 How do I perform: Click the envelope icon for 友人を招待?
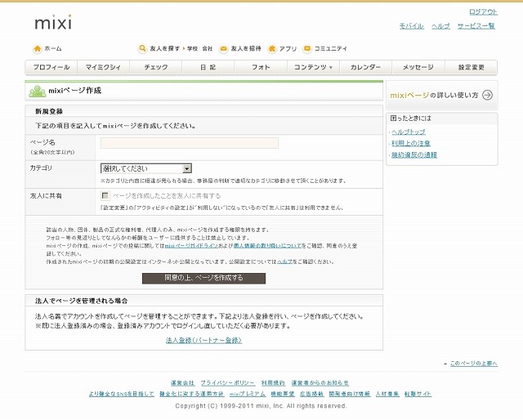tap(223, 49)
